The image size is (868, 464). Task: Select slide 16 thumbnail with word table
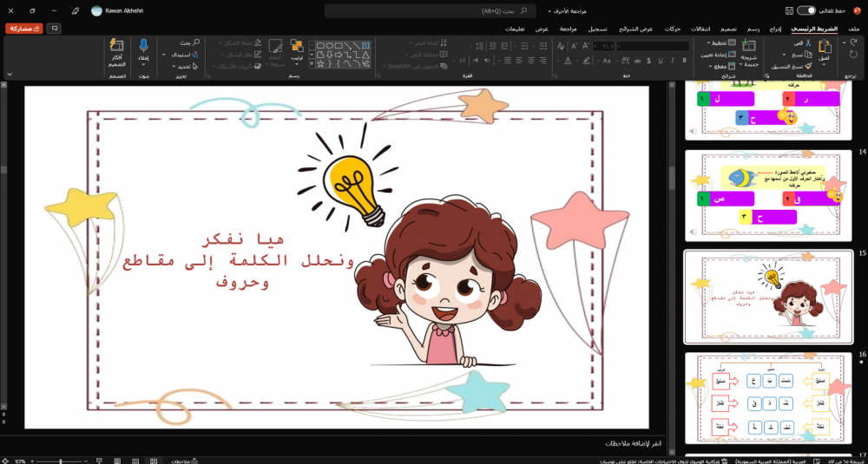point(769,398)
